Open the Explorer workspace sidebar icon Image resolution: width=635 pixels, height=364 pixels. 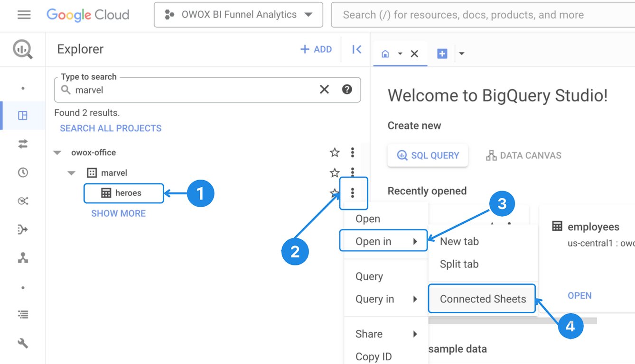[23, 115]
